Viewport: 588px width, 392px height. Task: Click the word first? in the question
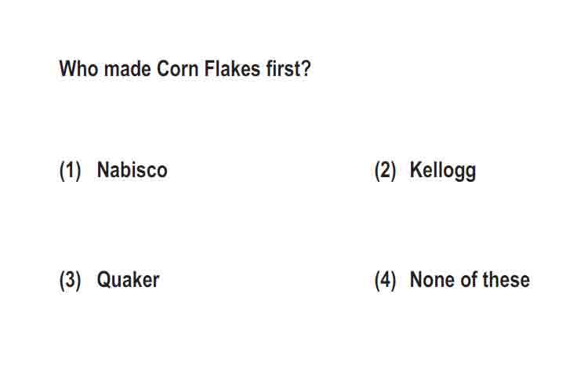(x=289, y=69)
